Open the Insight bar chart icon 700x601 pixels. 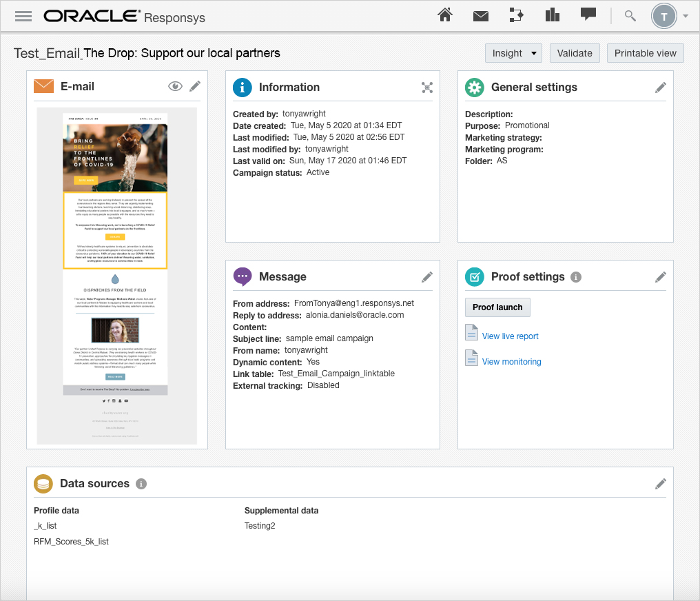click(553, 15)
